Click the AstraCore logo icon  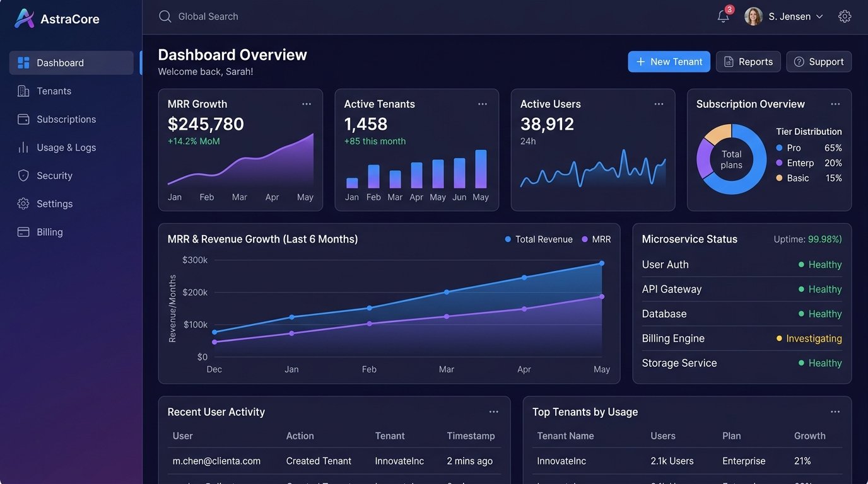point(24,18)
